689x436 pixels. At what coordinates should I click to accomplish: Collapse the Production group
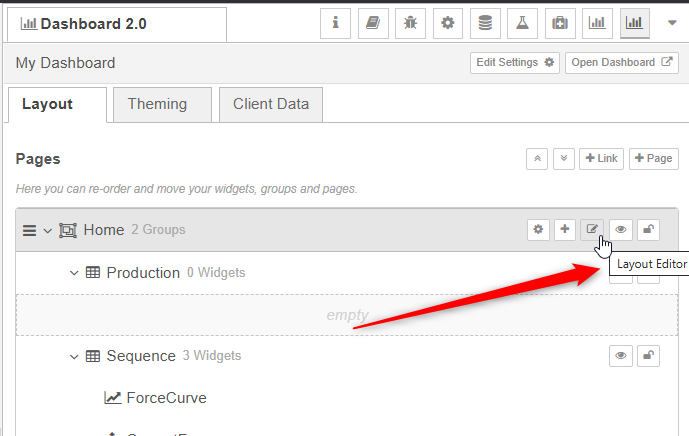[x=74, y=273]
